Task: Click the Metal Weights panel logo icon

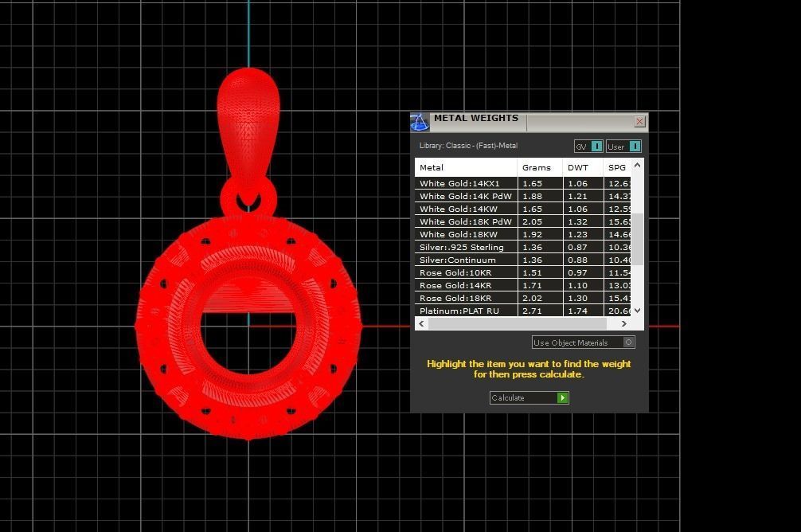Action: [x=420, y=122]
